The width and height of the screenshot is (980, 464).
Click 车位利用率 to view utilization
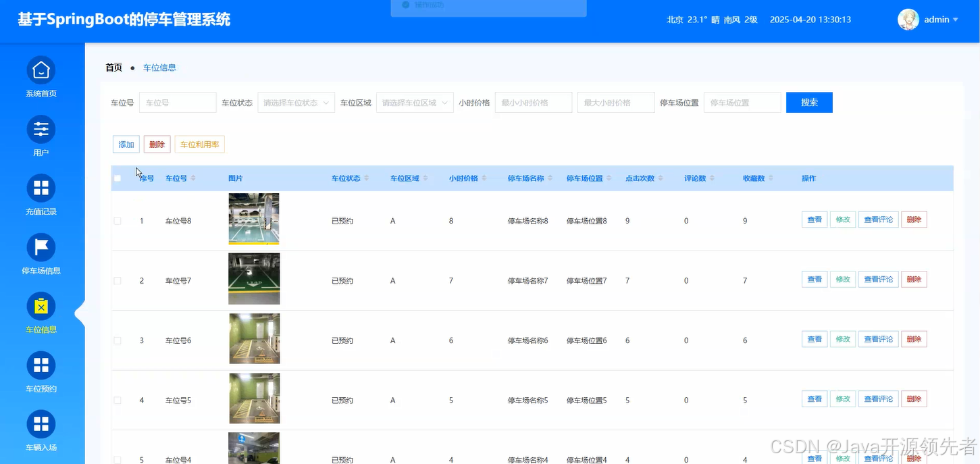pos(199,144)
